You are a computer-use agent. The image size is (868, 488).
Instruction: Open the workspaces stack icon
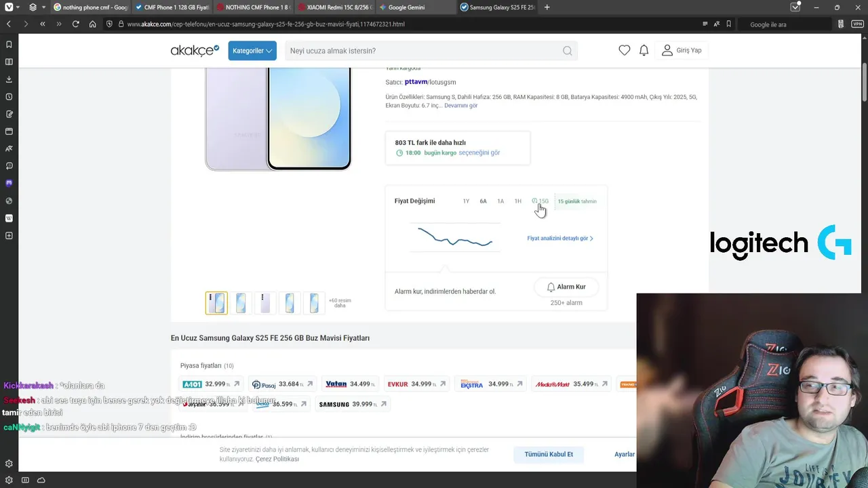[33, 7]
